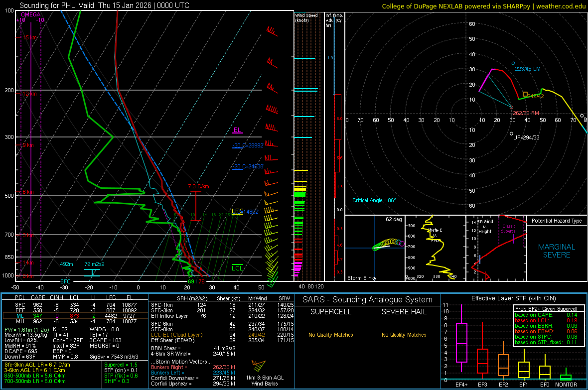Viewport: 588px width, 390px height.
Task: Click the Eff Shear (EBWD) row
Action: [222, 340]
